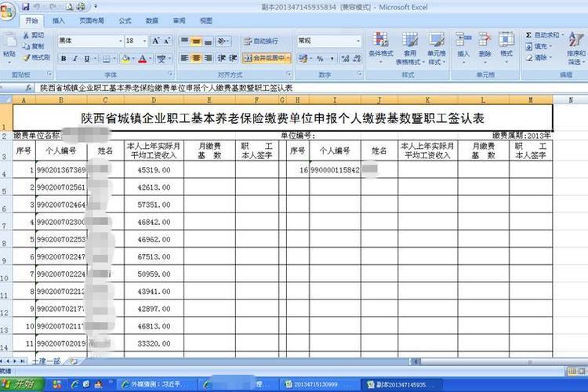
Task: Open taskbar item 20134715130999
Action: tap(318, 384)
